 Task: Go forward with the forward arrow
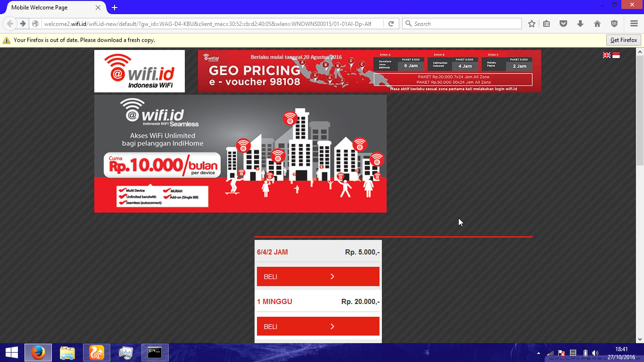coord(23,24)
